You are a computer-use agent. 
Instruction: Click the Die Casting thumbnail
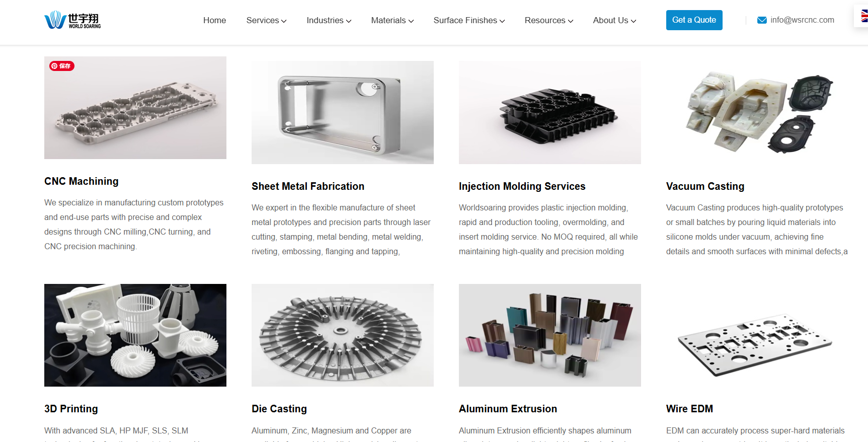(x=343, y=335)
